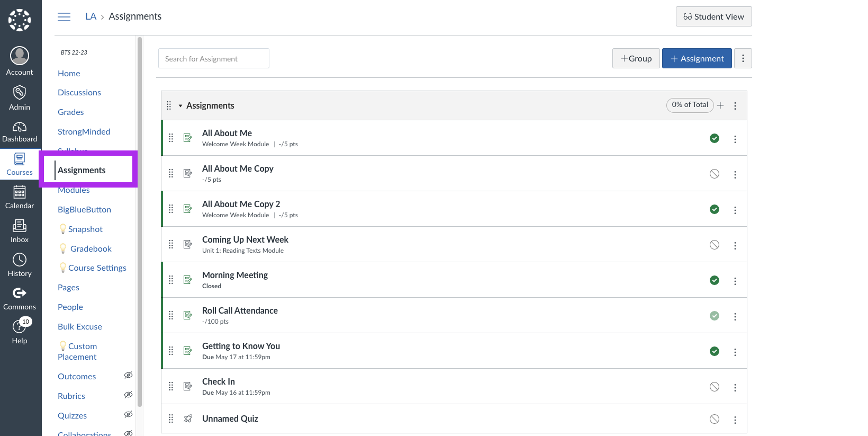Open the Courses tray
Image resolution: width=868 pixels, height=436 pixels.
[20, 164]
